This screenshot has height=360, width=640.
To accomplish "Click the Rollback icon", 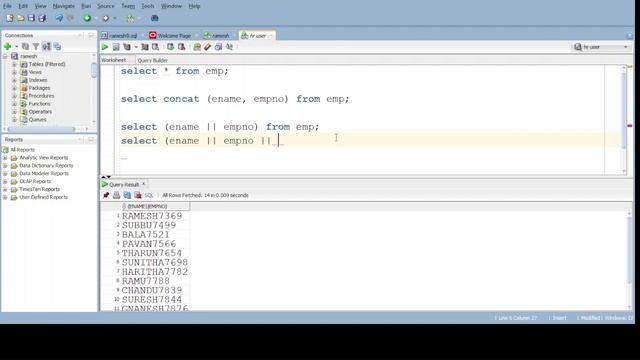I will click(181, 47).
